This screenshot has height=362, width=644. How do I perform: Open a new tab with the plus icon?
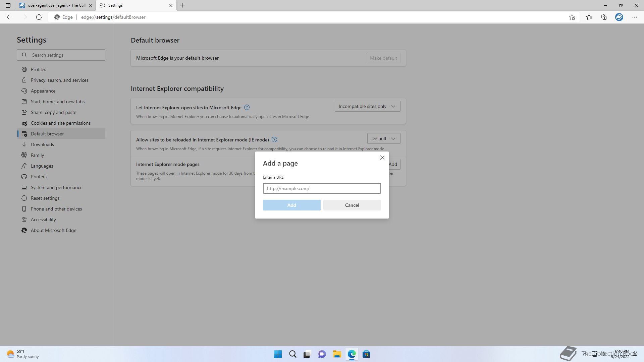[x=182, y=5]
